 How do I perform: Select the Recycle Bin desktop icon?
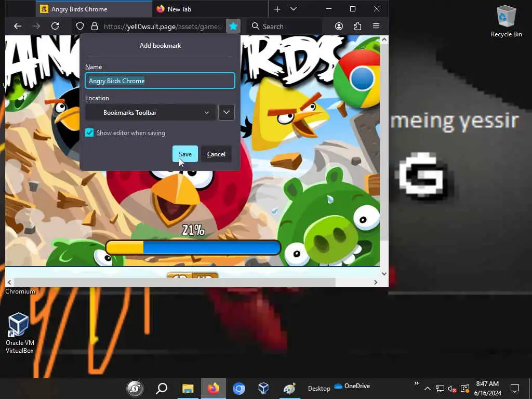tap(506, 21)
